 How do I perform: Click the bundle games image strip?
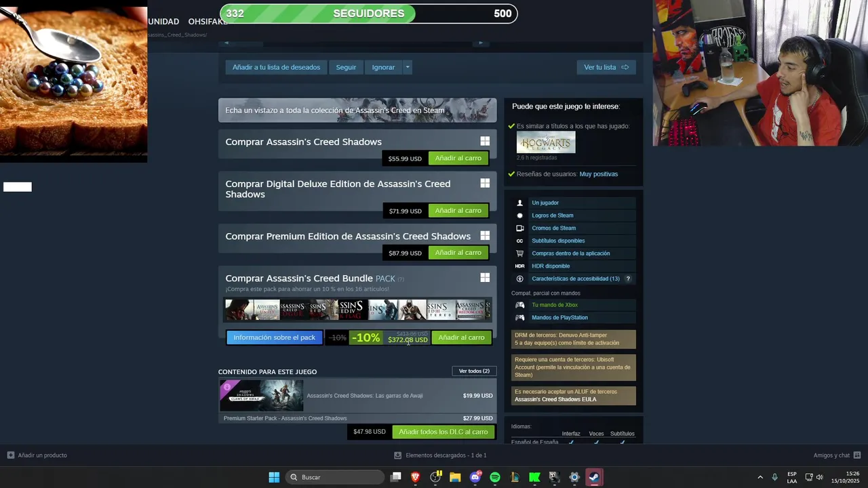[357, 310]
